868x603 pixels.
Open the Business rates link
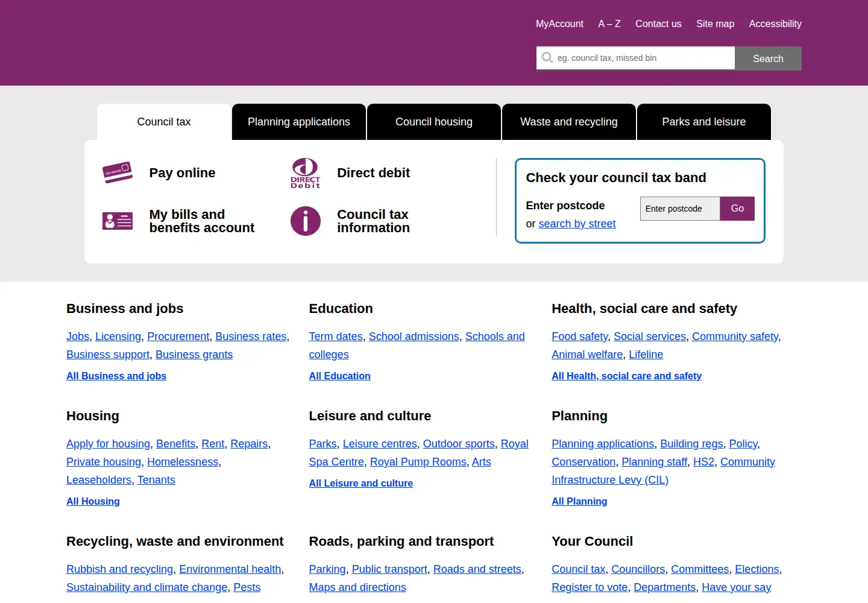251,336
